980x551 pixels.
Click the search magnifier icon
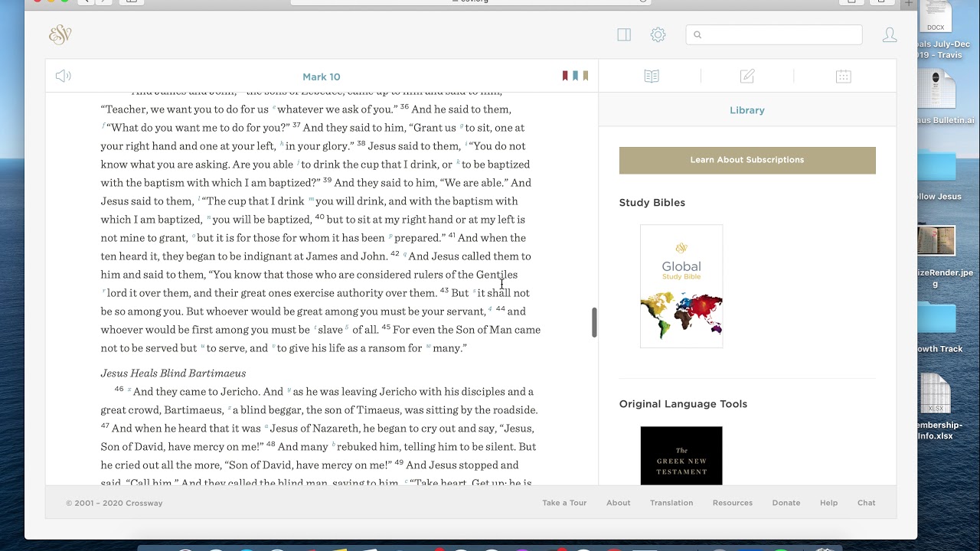697,34
